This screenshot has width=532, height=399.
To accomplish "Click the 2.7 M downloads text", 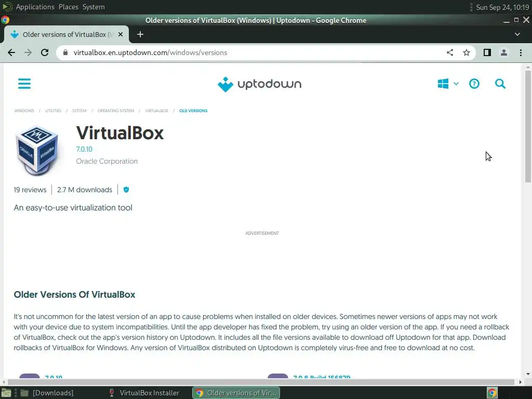I will coord(85,190).
